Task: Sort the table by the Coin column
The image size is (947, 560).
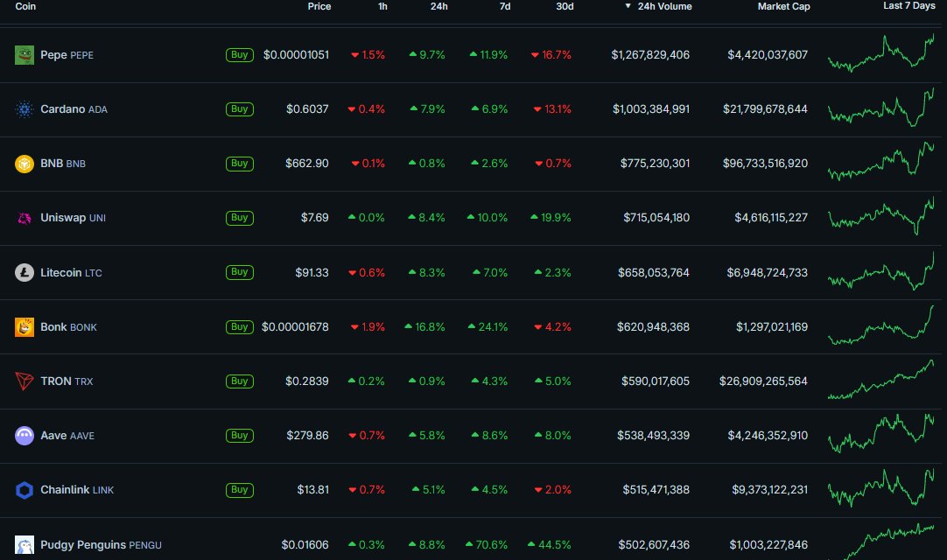Action: coord(25,6)
